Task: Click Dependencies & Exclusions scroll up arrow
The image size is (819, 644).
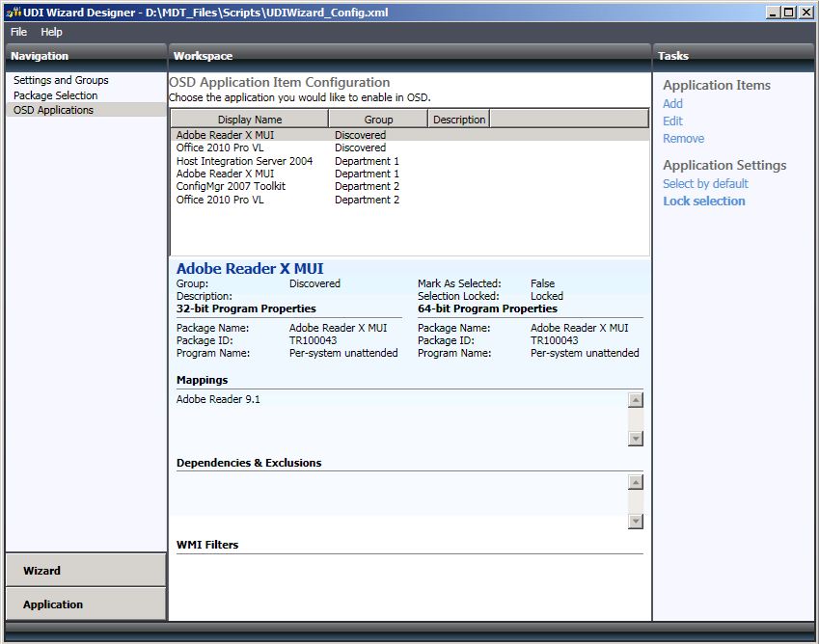Action: 635,482
